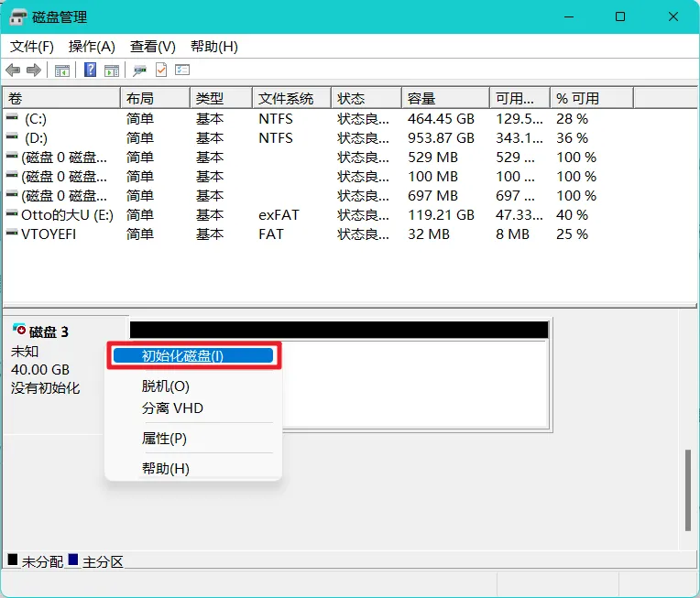Sort by the 容量 column header

pyautogui.click(x=446, y=98)
